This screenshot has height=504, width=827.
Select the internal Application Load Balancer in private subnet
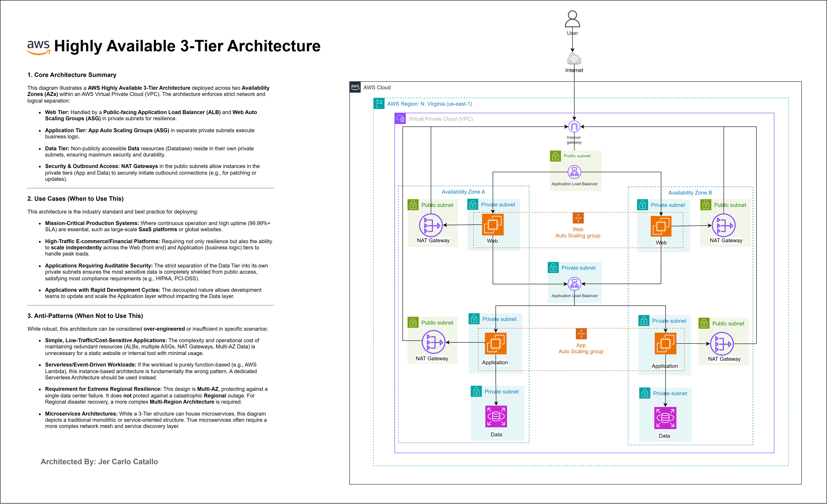click(x=574, y=284)
